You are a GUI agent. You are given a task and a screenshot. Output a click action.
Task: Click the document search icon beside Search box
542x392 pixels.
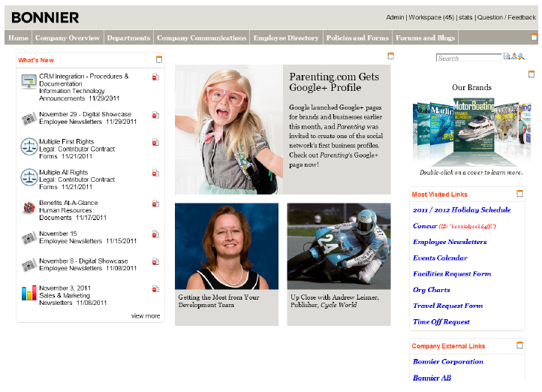(x=507, y=56)
